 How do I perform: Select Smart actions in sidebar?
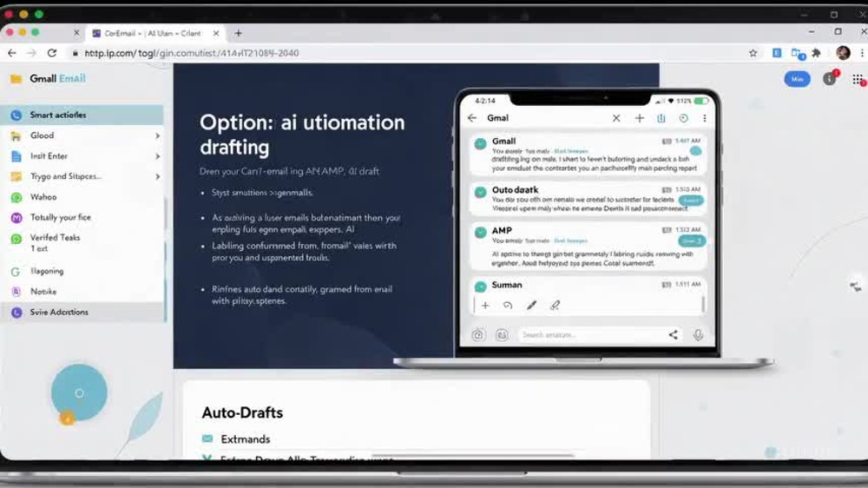point(82,115)
